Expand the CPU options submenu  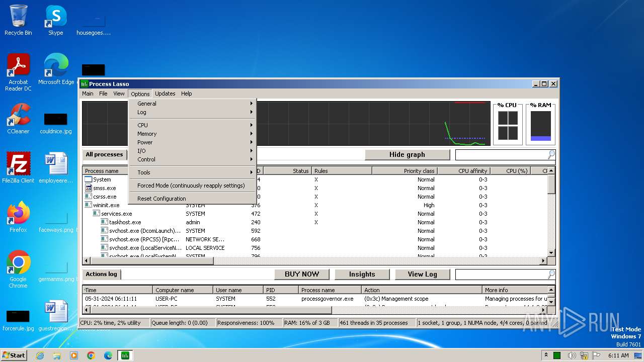point(193,125)
